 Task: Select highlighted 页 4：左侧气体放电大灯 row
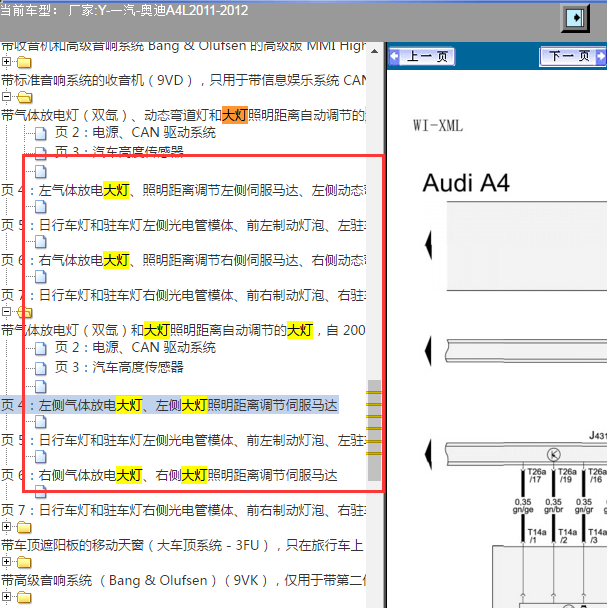(x=169, y=405)
